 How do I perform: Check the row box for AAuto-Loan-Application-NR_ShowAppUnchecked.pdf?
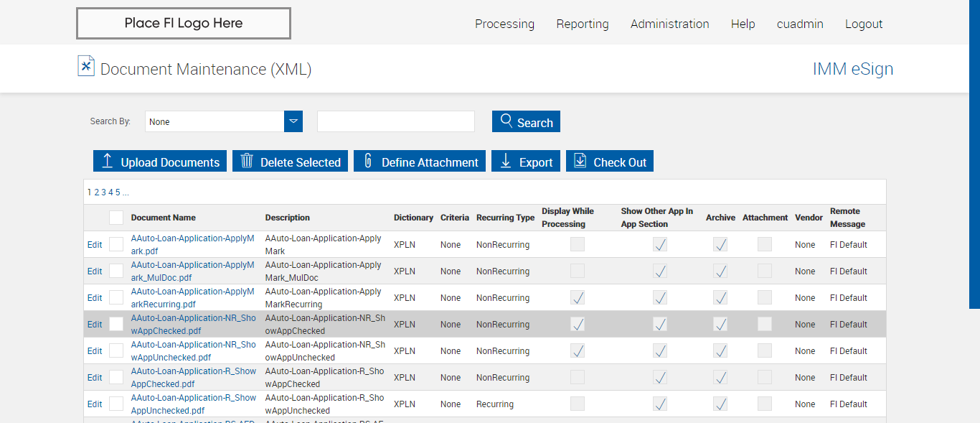(116, 350)
